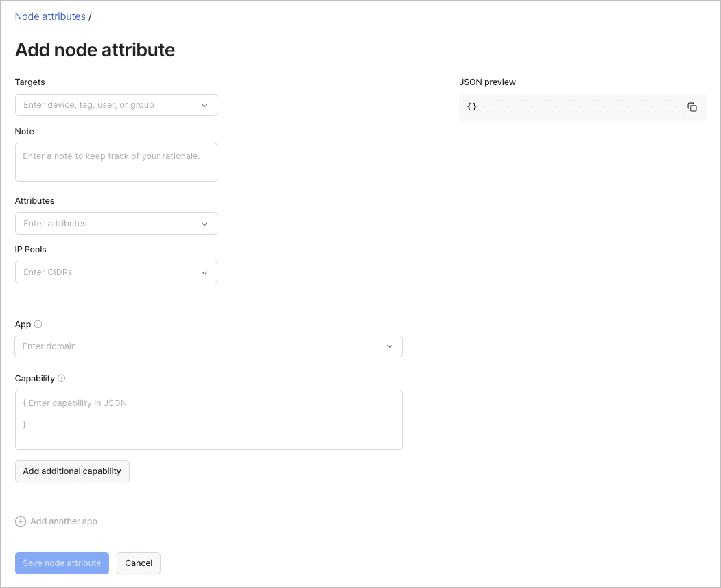Click inside the Note text area
The width and height of the screenshot is (721, 588).
coord(116,162)
